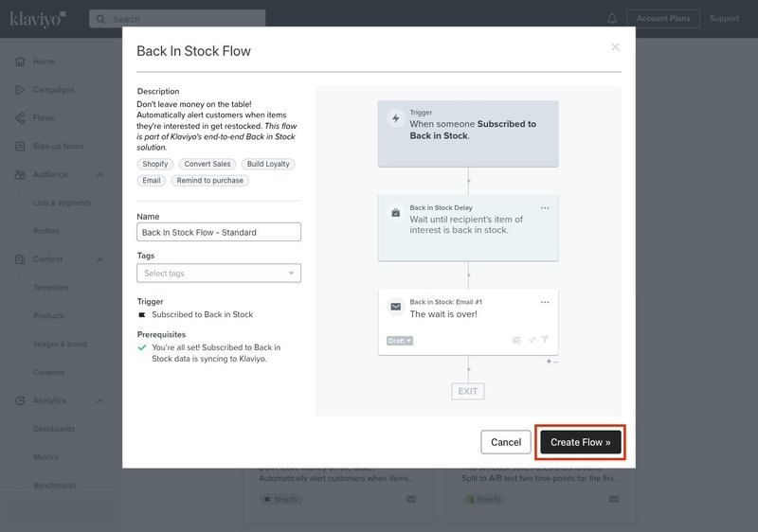Click the envelope icon on Email #1
Viewport: 758px width, 532px height.
[395, 307]
